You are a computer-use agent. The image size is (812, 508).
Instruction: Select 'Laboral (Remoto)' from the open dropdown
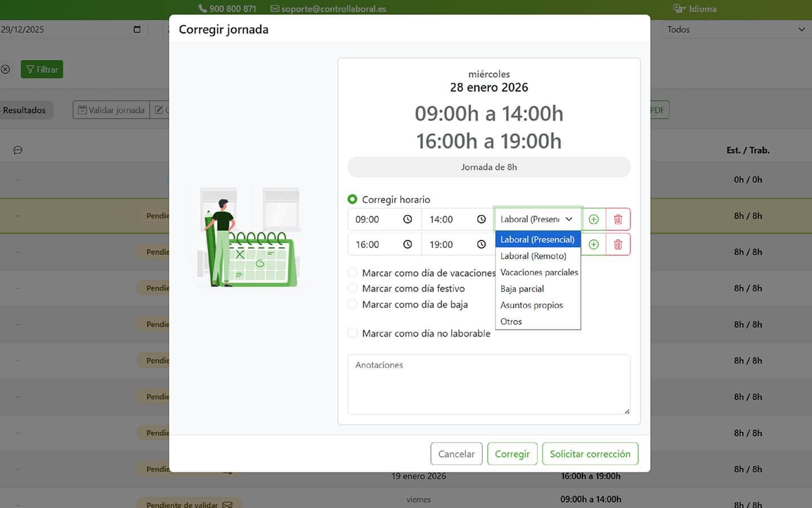pos(532,256)
